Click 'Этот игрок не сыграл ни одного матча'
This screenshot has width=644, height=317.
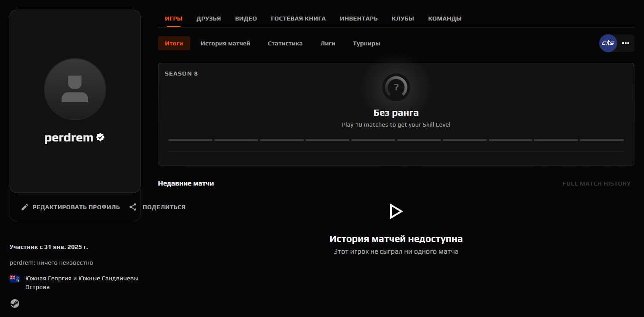tap(396, 252)
